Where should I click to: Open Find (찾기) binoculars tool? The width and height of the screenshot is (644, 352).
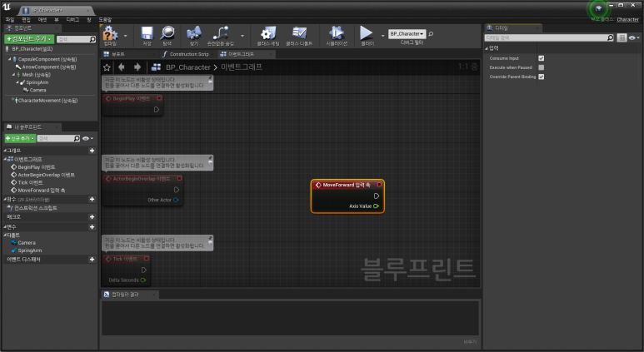194,33
